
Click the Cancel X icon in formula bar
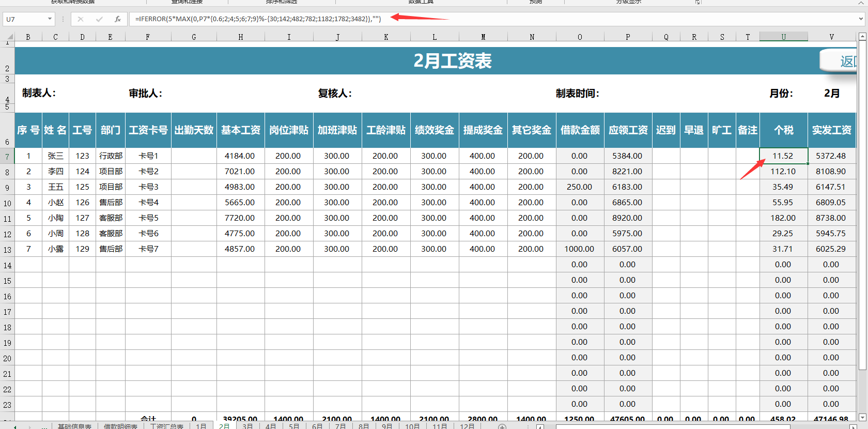tap(81, 19)
